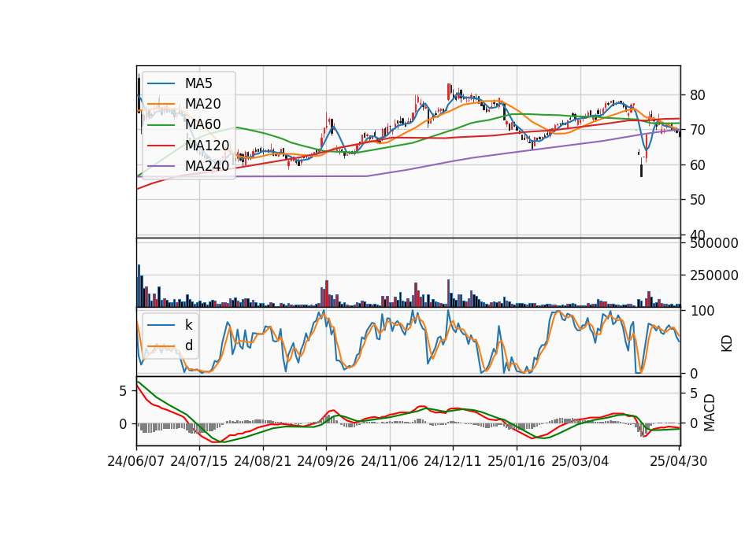Click the KD axis value 100
The image size is (756, 543).
pos(702,311)
